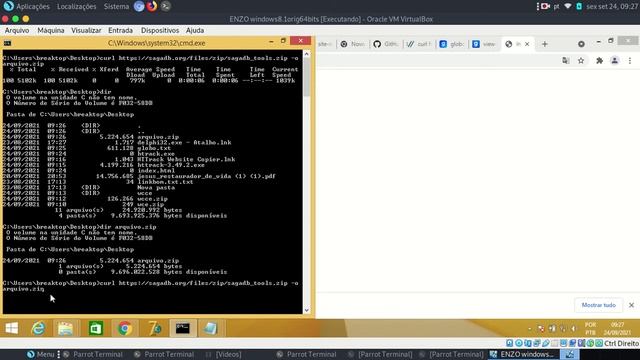Screen dimensions: 640x360
Task: Click the POR PTB language indicator
Action: [590, 329]
